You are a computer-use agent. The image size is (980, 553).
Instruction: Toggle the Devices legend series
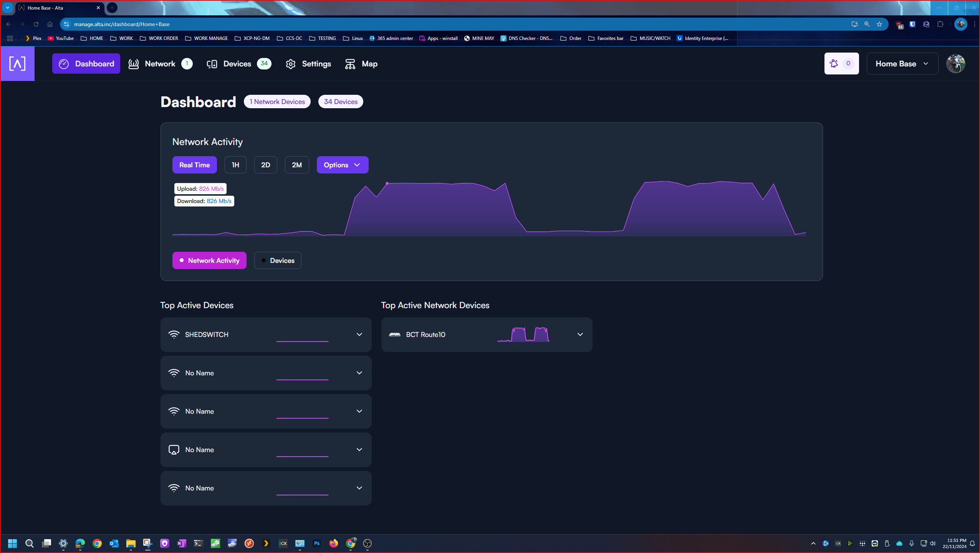coord(278,261)
